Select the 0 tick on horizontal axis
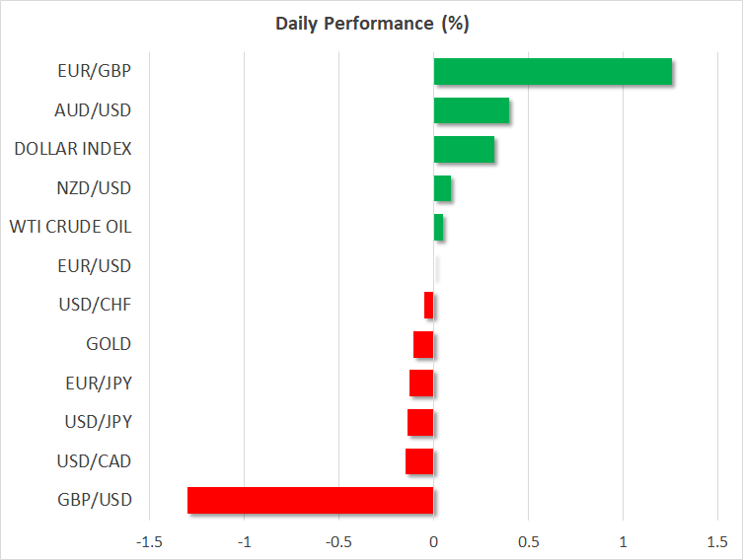743x560 pixels. point(433,541)
